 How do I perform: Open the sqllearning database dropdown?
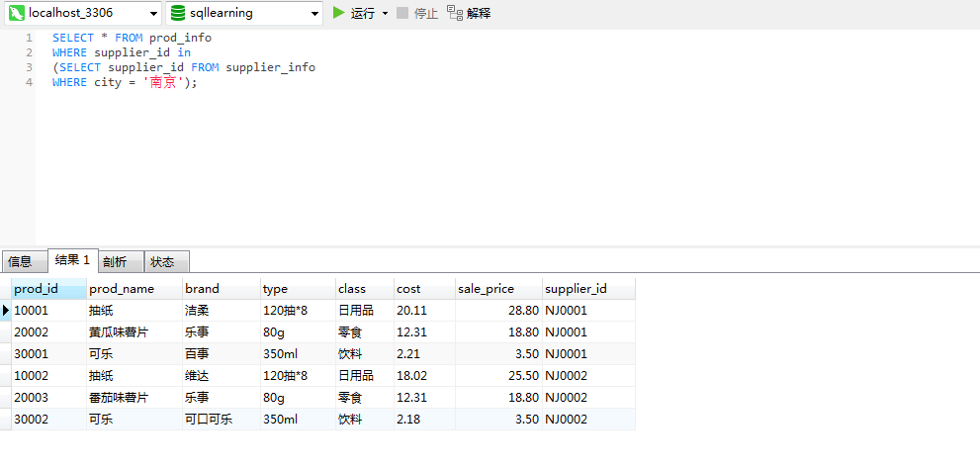coord(314,13)
